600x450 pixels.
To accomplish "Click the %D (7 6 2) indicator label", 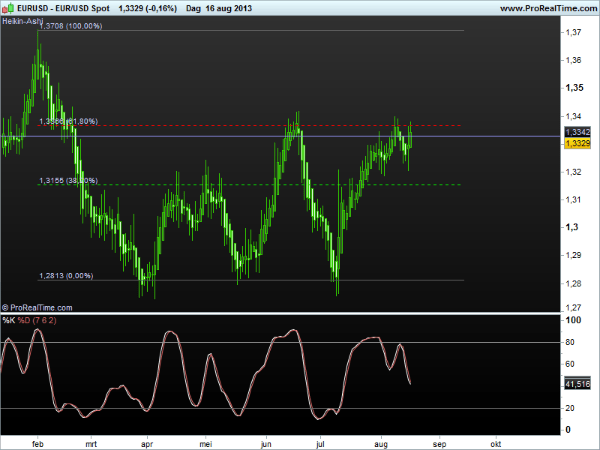I will (x=37, y=320).
